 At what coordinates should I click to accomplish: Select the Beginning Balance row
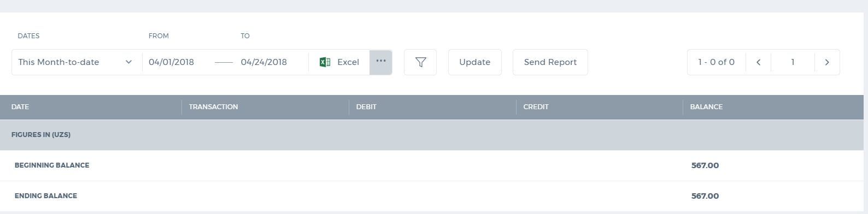(x=432, y=165)
